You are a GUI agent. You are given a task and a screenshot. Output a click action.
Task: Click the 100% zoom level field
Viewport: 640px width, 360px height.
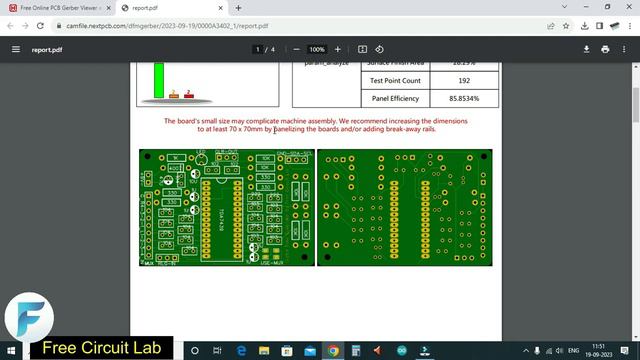pos(317,49)
